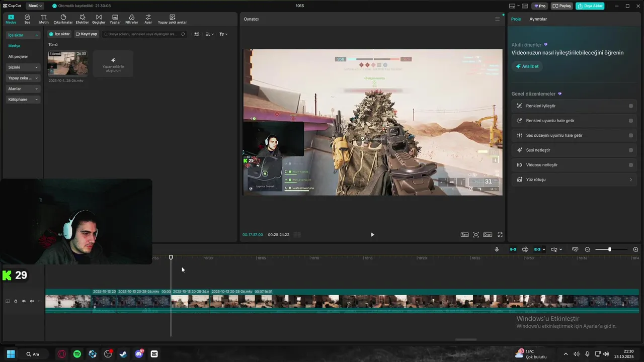
Task: Click the Kayıt yap record button
Action: (x=87, y=34)
